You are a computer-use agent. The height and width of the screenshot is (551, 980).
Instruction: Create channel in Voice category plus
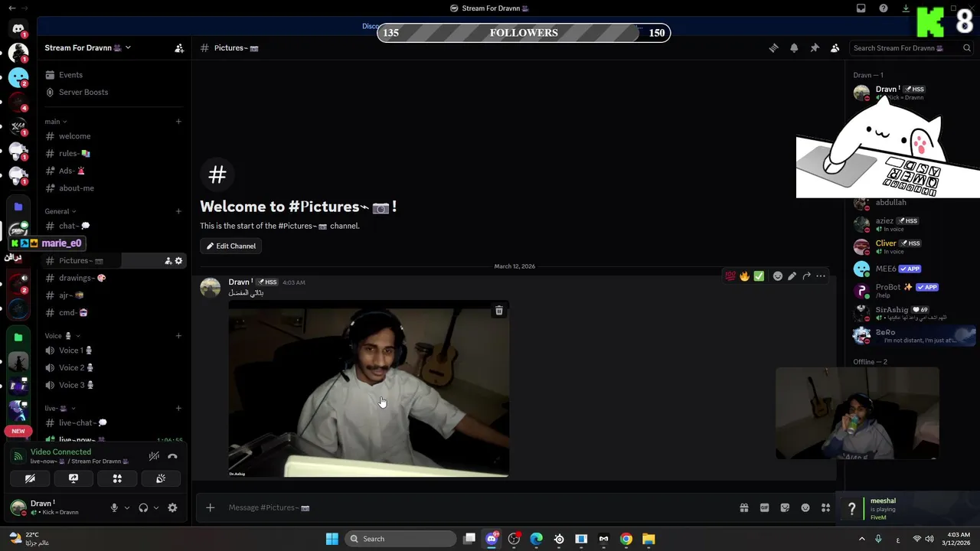click(x=178, y=336)
